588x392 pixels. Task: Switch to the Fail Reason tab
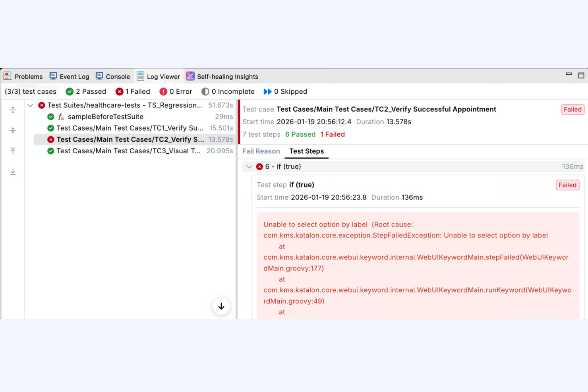(x=261, y=151)
